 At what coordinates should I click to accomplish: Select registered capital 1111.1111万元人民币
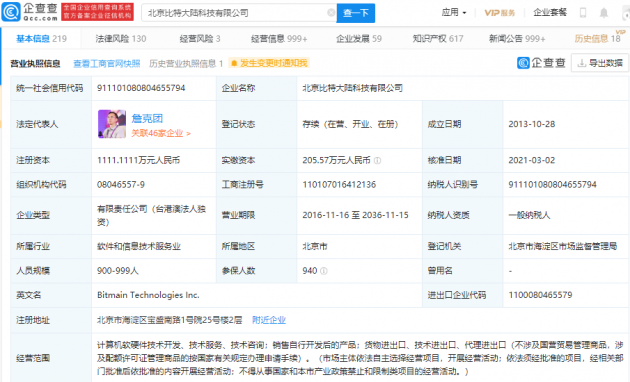(x=139, y=160)
